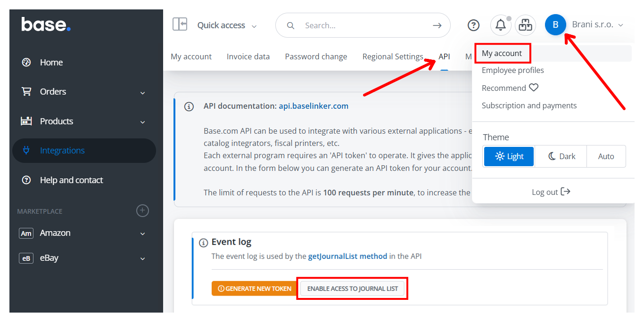Click the Home dashboard icon
Viewport: 644px width, 322px height.
(26, 62)
